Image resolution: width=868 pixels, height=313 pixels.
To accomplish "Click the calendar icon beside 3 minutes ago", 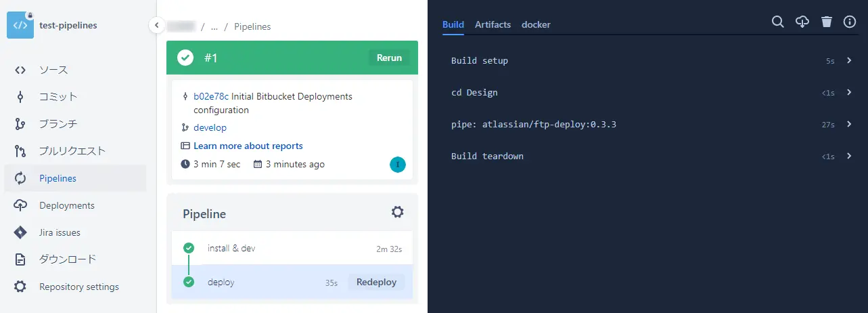I will click(x=258, y=164).
